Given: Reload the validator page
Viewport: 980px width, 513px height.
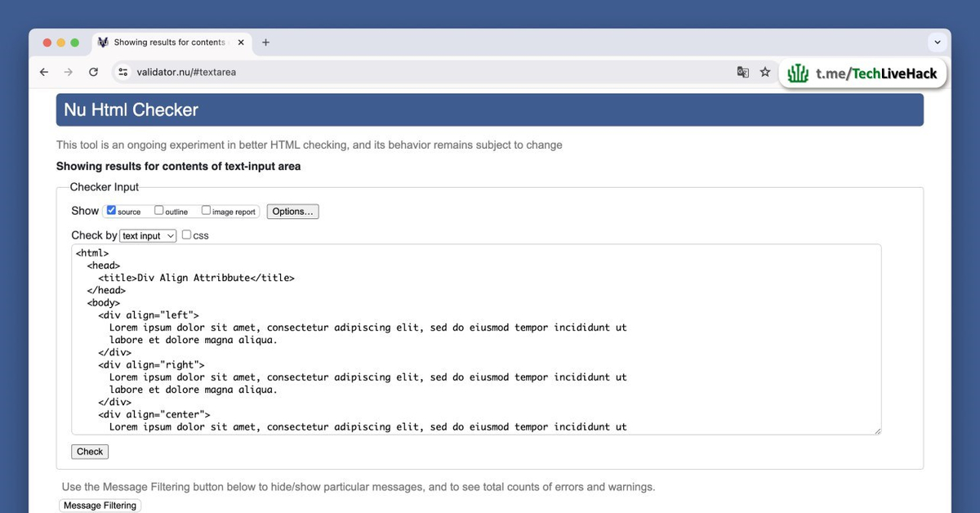Looking at the screenshot, I should (x=93, y=72).
